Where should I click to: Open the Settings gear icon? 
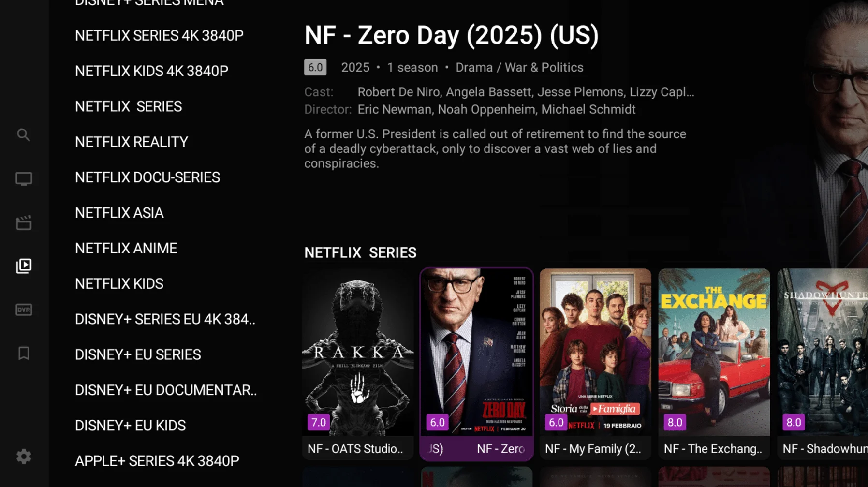[x=23, y=456]
